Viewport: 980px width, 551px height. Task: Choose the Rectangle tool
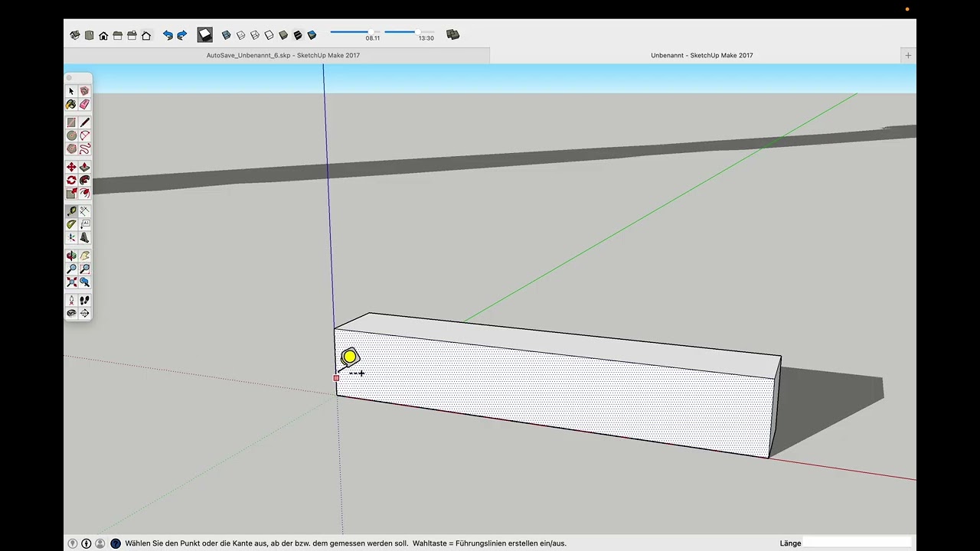click(71, 122)
